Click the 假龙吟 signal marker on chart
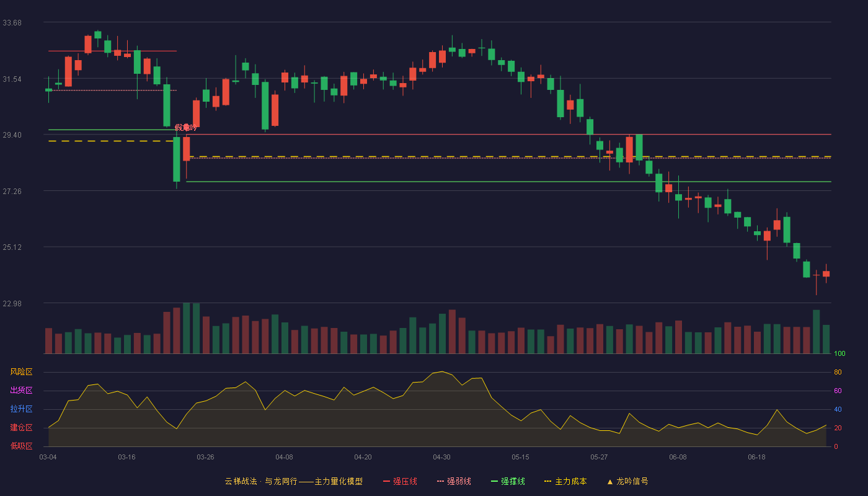 click(x=185, y=128)
